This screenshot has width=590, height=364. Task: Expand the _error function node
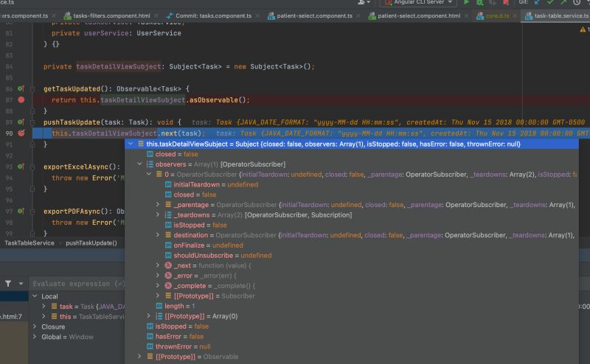coord(158,276)
